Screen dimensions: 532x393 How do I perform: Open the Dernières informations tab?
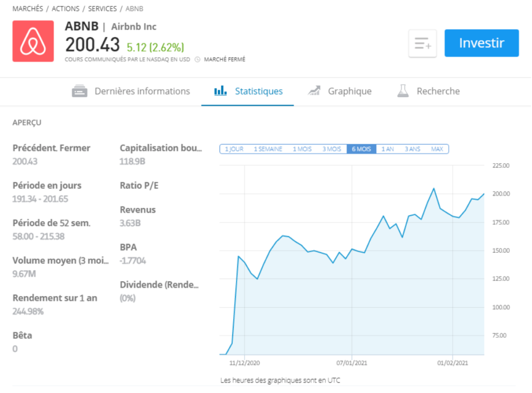[130, 91]
